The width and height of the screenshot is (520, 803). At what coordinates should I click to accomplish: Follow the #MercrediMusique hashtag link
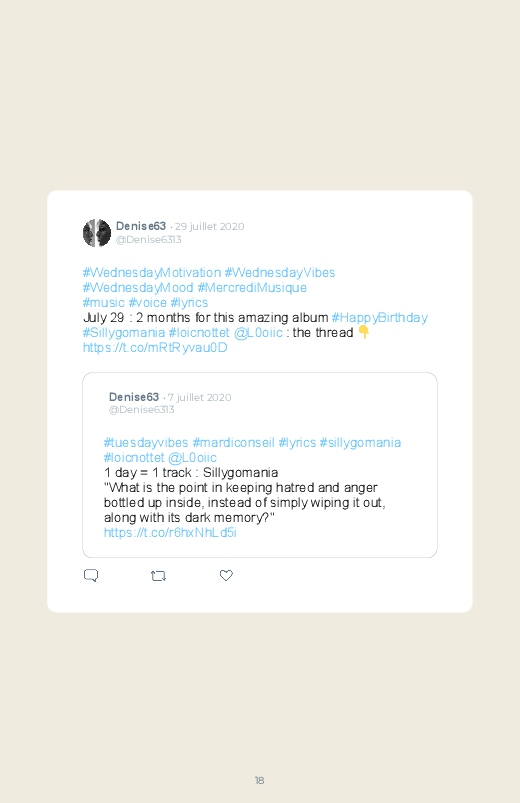pyautogui.click(x=252, y=287)
